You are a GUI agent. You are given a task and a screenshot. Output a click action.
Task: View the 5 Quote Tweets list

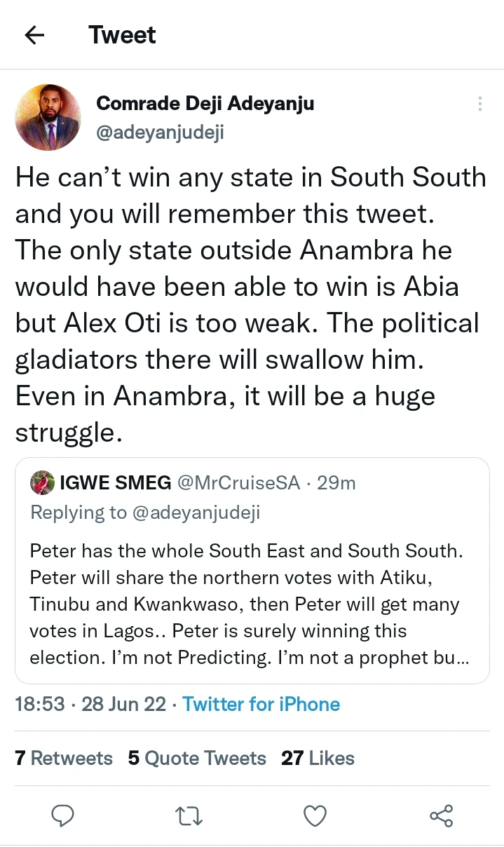(x=197, y=758)
